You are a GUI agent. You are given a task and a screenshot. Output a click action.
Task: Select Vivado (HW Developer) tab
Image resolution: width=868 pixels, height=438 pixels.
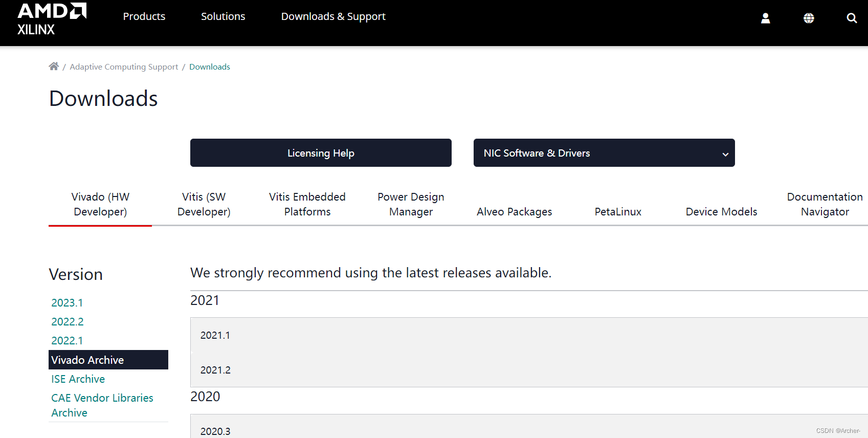point(100,204)
